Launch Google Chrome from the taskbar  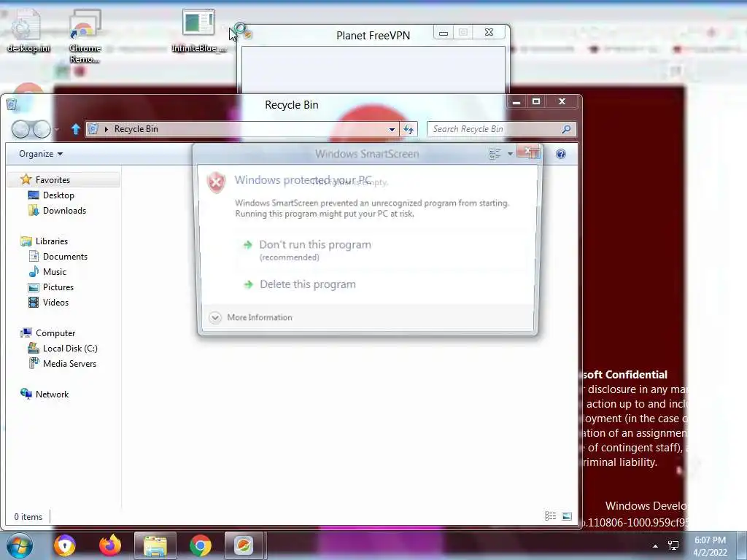(x=201, y=545)
